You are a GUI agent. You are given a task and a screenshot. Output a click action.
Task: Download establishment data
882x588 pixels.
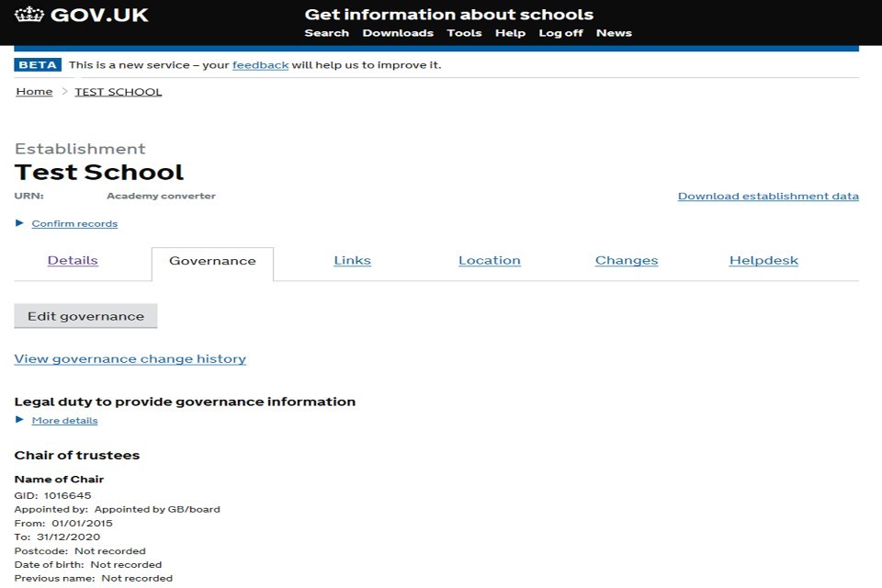(768, 197)
